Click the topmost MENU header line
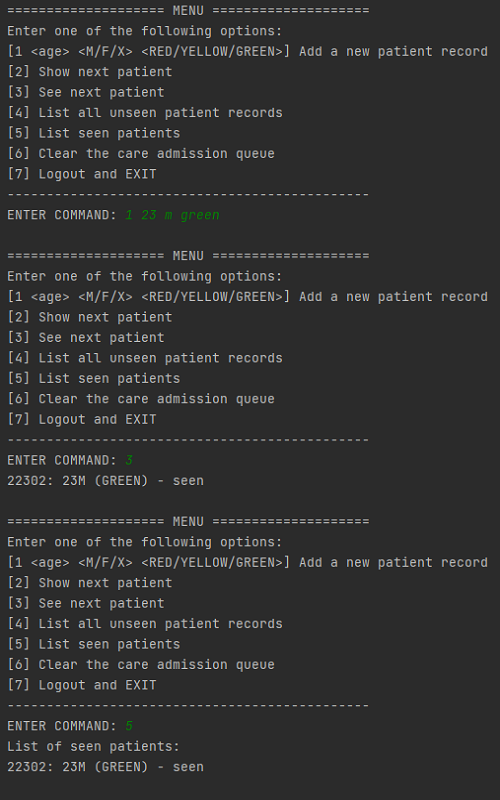 pyautogui.click(x=188, y=10)
